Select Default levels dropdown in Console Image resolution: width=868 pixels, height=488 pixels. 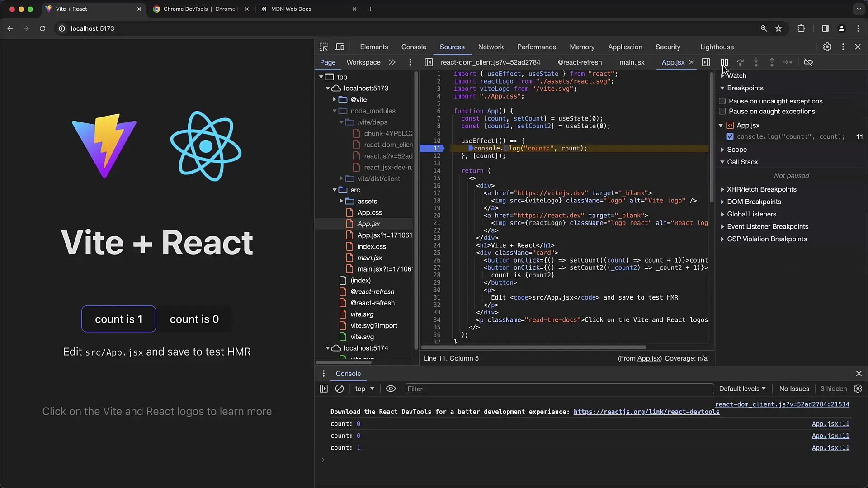(x=741, y=389)
